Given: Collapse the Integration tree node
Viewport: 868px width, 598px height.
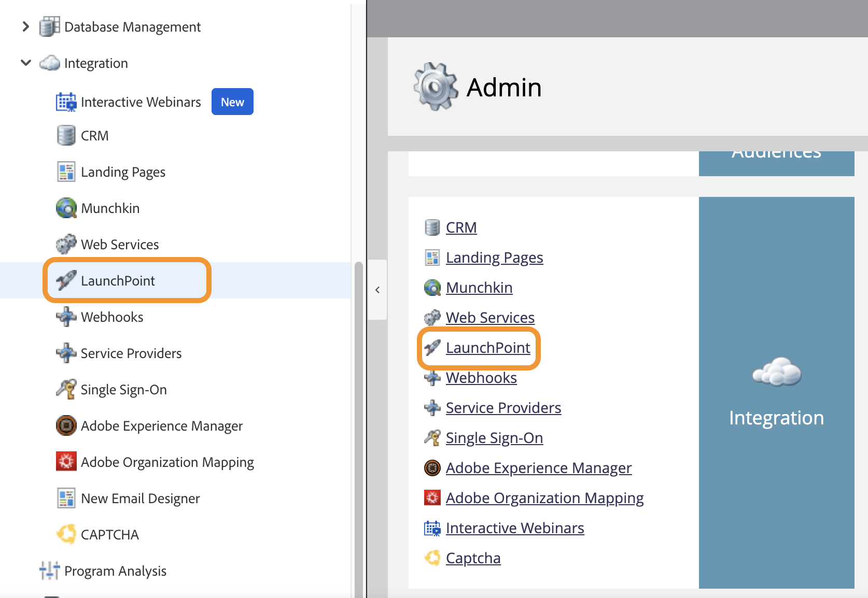Looking at the screenshot, I should (25, 63).
